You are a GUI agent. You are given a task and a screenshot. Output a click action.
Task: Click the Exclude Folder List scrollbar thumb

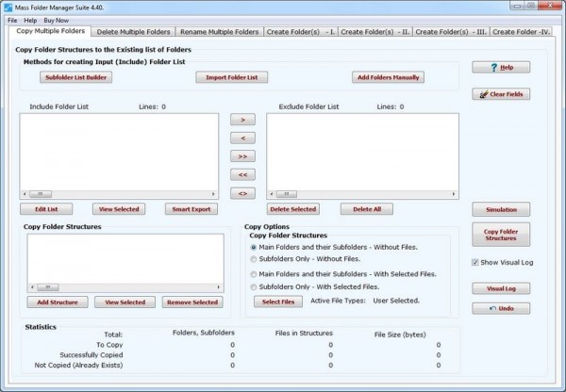click(x=287, y=194)
